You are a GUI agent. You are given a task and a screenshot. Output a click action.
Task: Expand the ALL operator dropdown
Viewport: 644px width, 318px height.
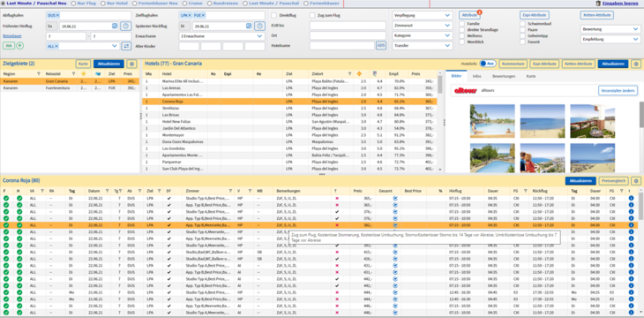click(x=115, y=46)
